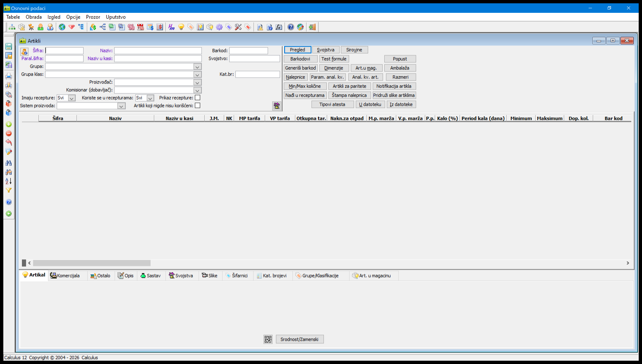Click the yellow light bulb toolbar icon
This screenshot has height=364, width=642.
tap(181, 27)
